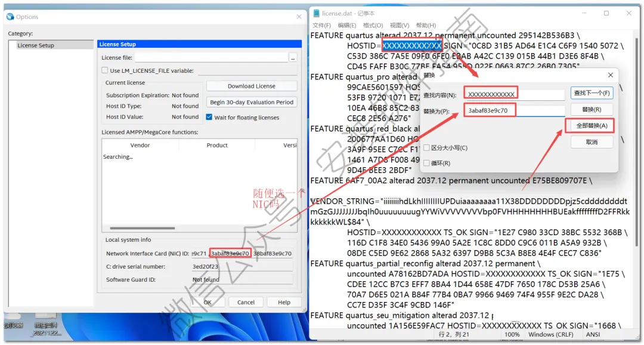Screen dimensions: 644x345
Task: Click NIC ID value 38baf83e9c70
Action: 273,253
